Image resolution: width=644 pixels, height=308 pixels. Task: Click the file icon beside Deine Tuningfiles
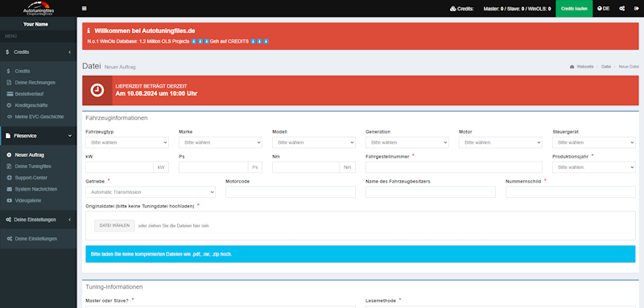coord(10,166)
